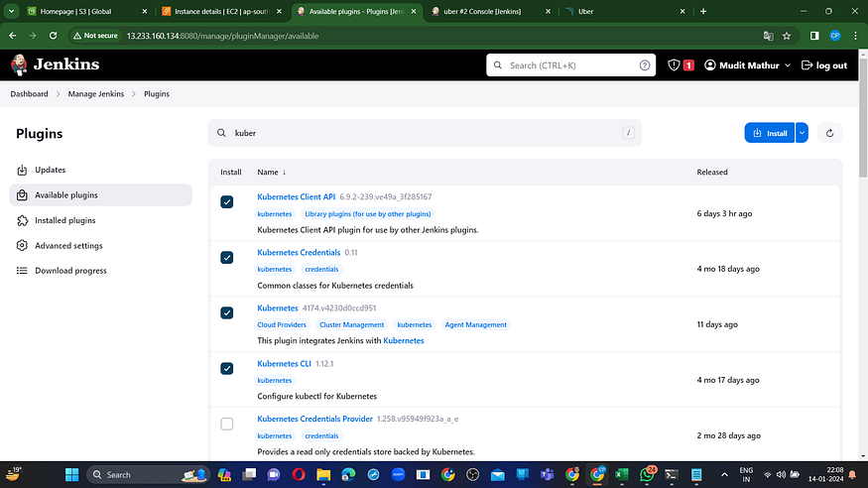
Task: Open Microsoft Teams from the taskbar
Action: (x=547, y=475)
